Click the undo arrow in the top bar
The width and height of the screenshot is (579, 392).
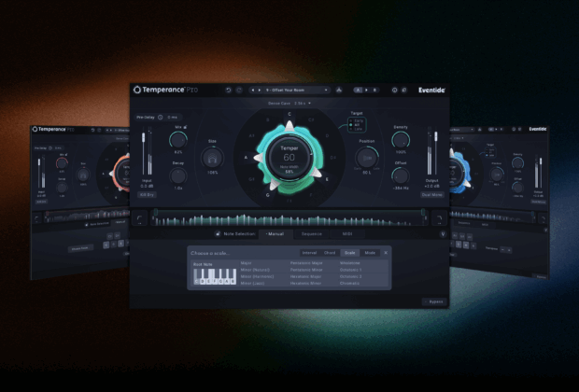[x=229, y=91]
